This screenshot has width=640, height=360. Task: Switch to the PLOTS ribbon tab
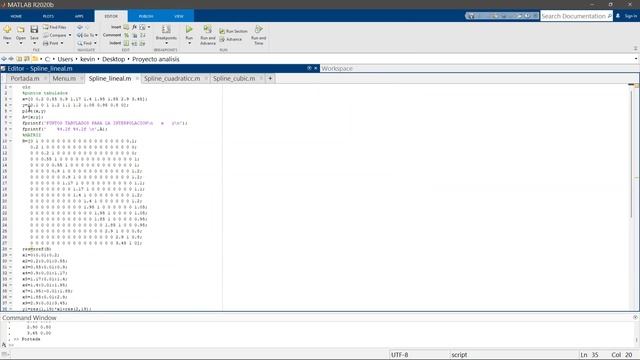point(48,16)
